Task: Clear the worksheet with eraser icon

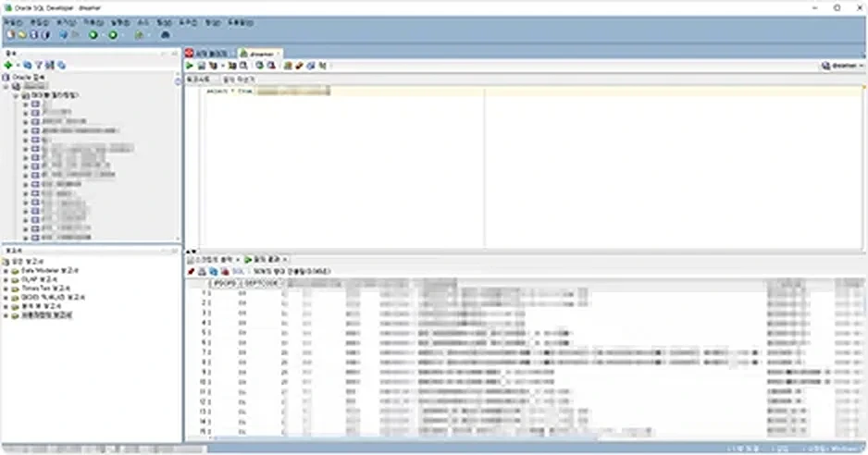Action: pyautogui.click(x=299, y=66)
